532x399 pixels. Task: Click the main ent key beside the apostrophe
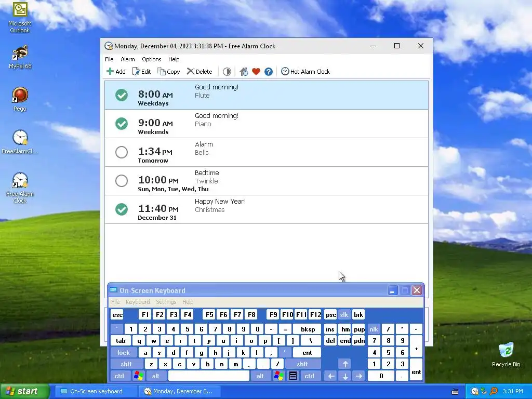coord(307,353)
